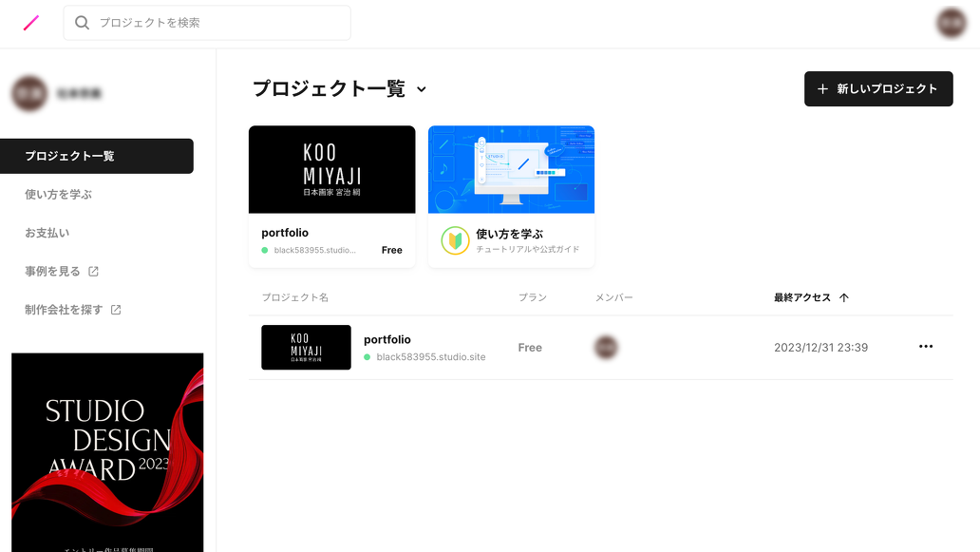Click the external link icon beside 制作会社を探す
This screenshot has width=980, height=552.
click(x=116, y=310)
